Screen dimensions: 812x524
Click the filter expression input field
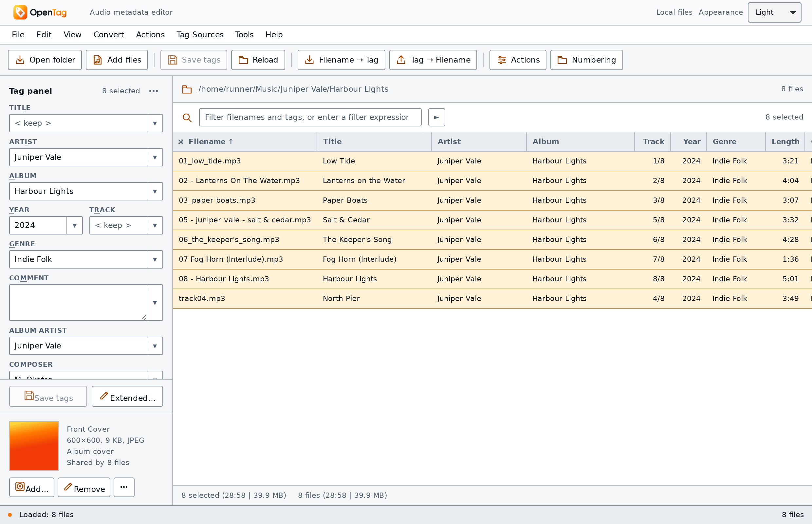coord(310,117)
